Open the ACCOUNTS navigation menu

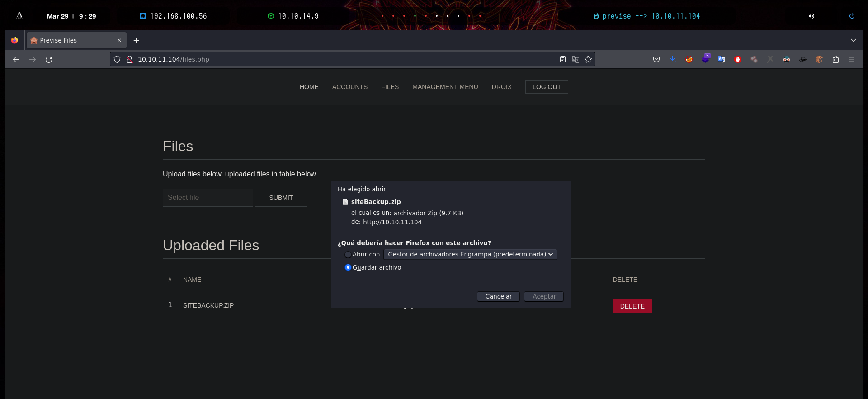(x=349, y=87)
